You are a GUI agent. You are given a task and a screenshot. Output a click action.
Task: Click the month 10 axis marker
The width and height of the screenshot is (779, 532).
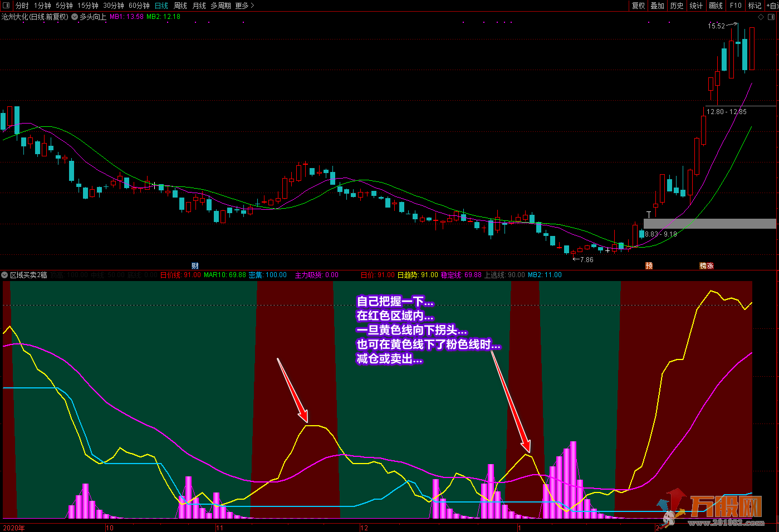pyautogui.click(x=110, y=528)
